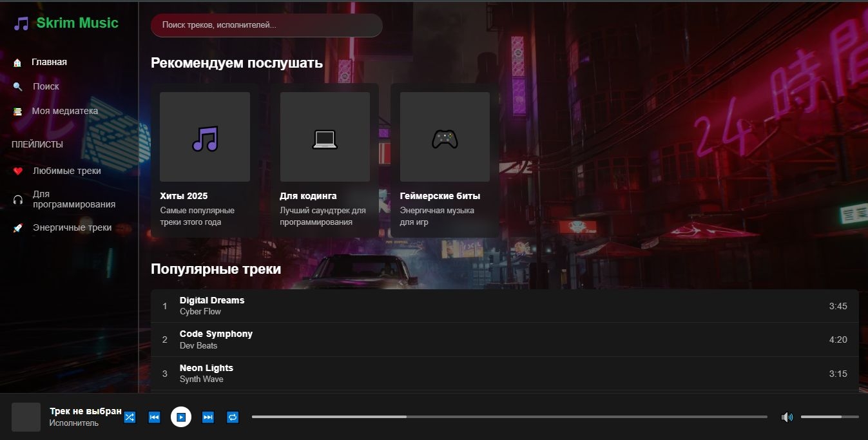Open the Хиты 2025 card title
This screenshot has height=440, width=868.
[x=184, y=196]
